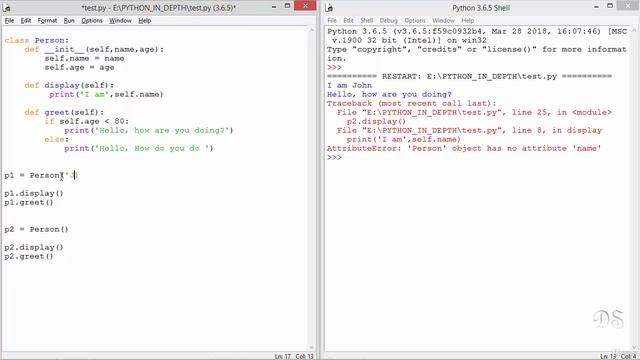Click 'Hello, how are you doing?' Shell output
The width and height of the screenshot is (640, 360).
tap(389, 94)
